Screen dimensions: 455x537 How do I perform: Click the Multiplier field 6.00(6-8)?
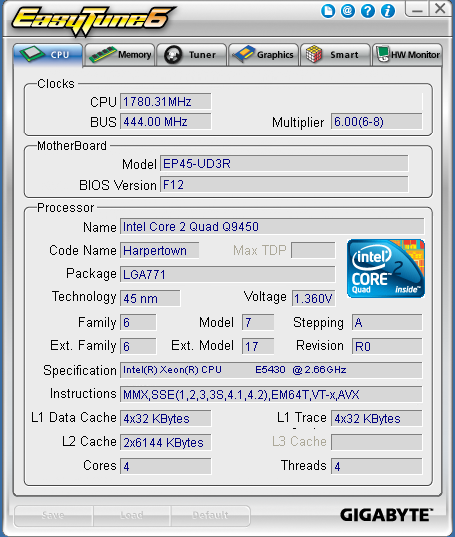376,122
